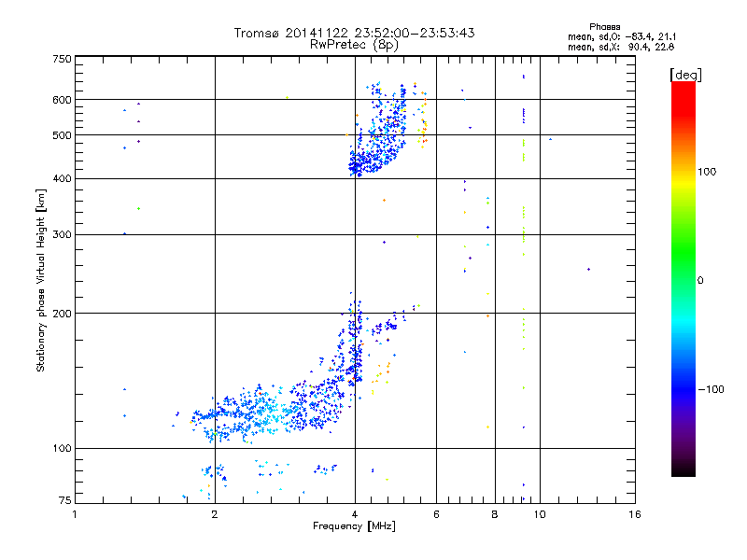747x560 pixels.
Task: Select the "mean, sd,X: 90.4, 22.8" line
Action: 621,47
